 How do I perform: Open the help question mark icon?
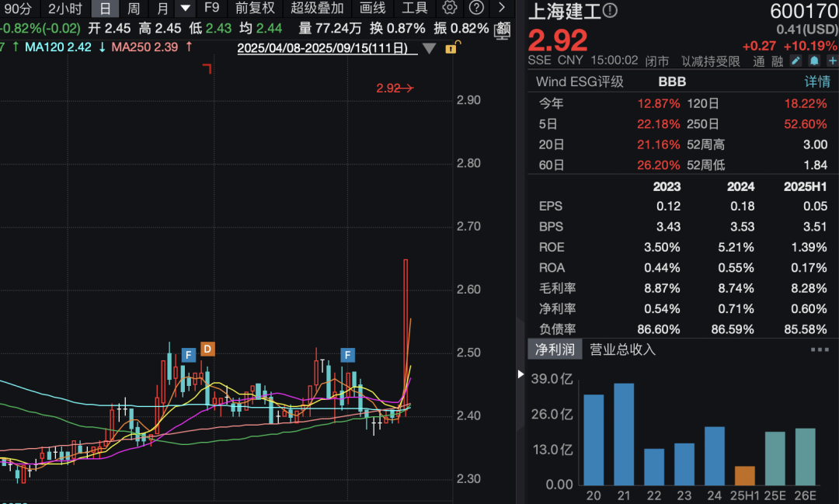475,8
